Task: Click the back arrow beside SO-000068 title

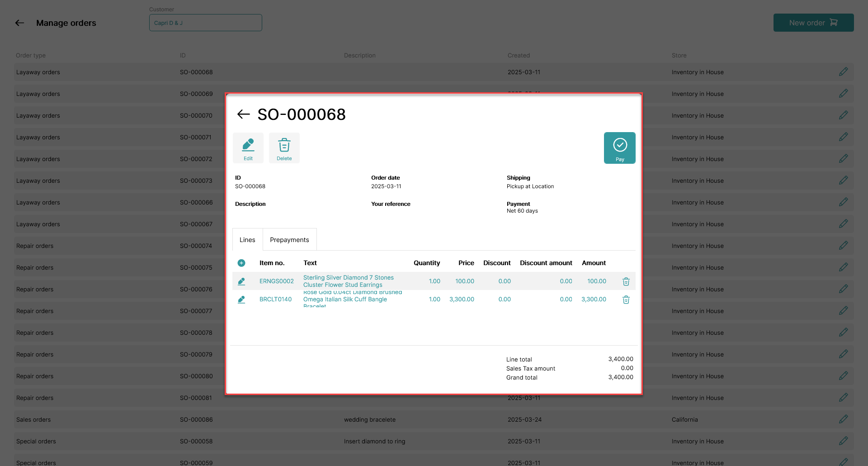Action: pos(244,114)
